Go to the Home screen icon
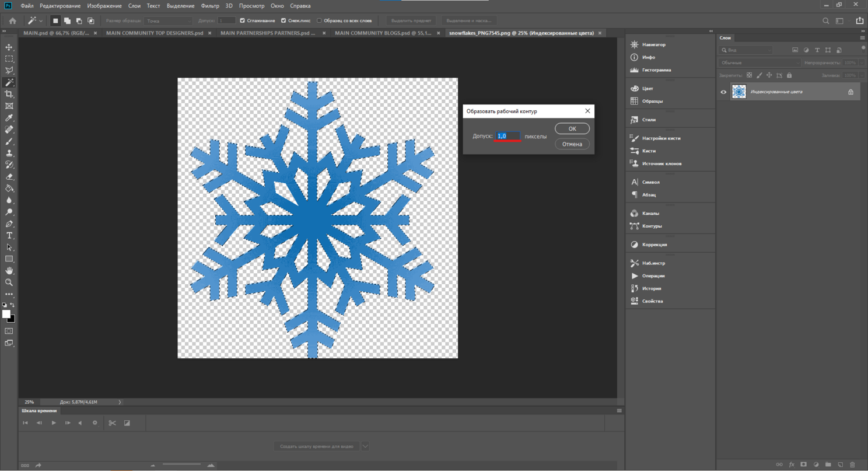 [13, 20]
